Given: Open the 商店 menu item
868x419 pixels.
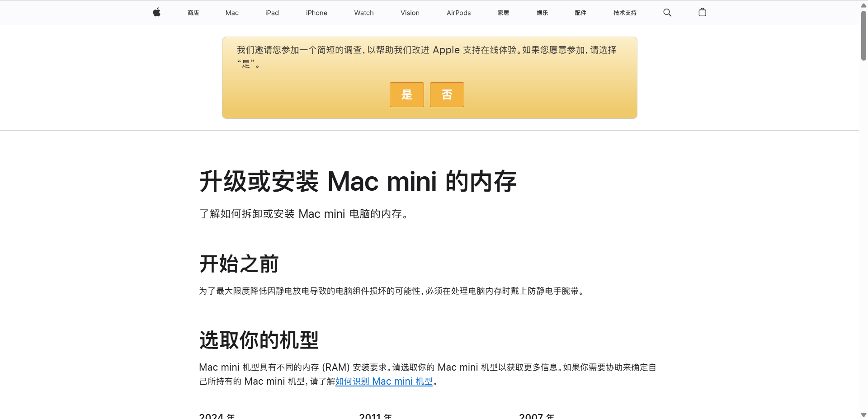Looking at the screenshot, I should coord(193,13).
